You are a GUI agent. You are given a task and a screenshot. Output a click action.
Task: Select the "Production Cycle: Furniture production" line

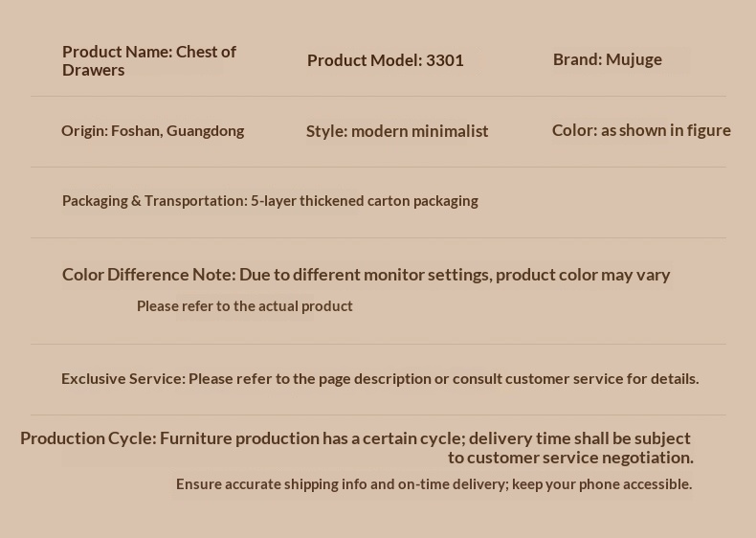pyautogui.click(x=354, y=438)
